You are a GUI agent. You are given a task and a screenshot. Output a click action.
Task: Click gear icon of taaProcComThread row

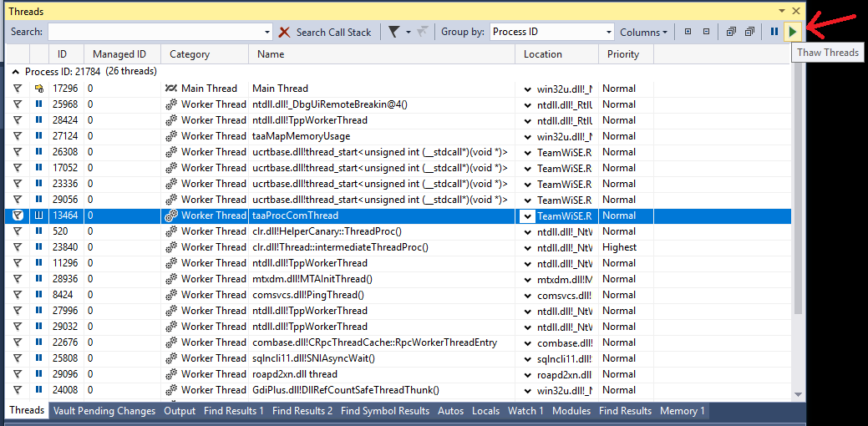click(170, 216)
